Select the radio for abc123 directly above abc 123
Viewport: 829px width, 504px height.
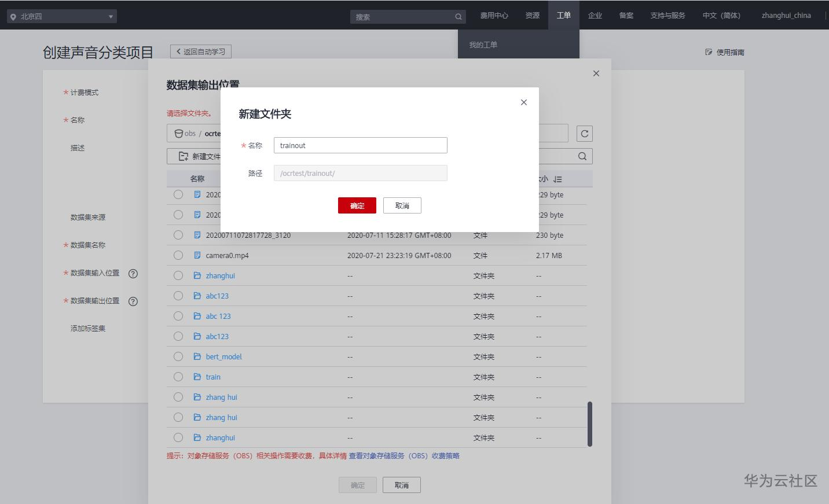(178, 296)
